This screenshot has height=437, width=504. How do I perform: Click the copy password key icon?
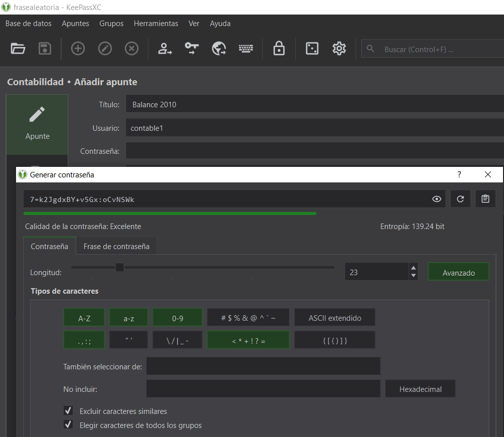(x=192, y=49)
